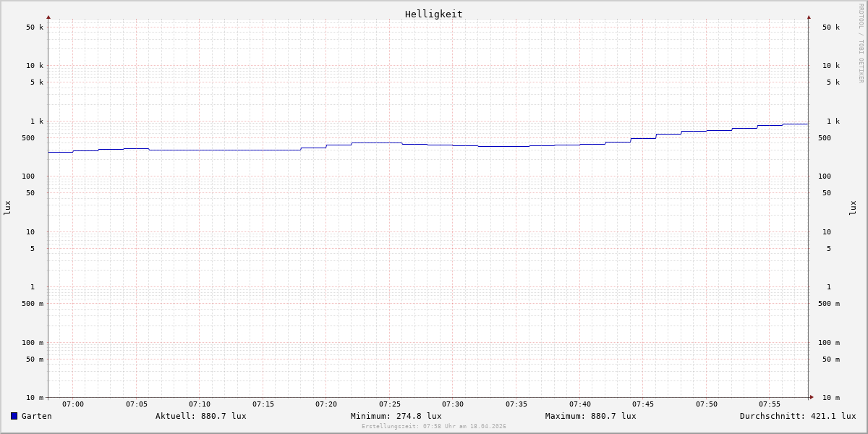The image size is (868, 434).
Task: Click the 07:55 time axis label
Action: 770,404
